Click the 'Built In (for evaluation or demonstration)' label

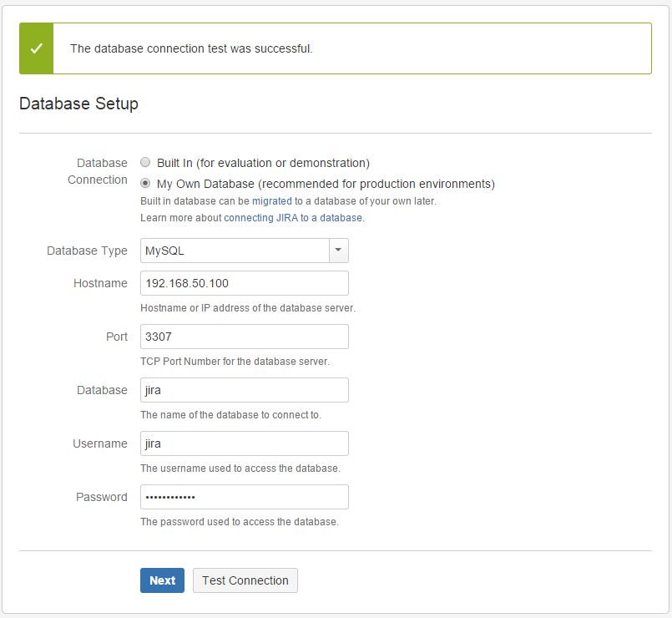pos(263,163)
